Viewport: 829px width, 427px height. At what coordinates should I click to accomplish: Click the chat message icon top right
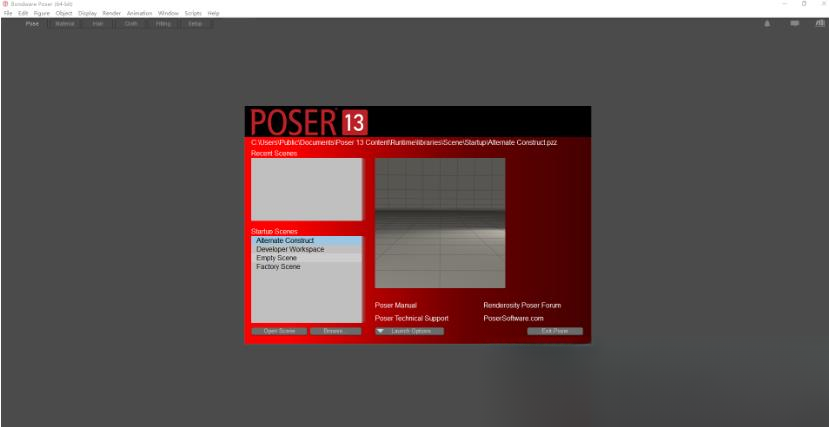tap(795, 24)
